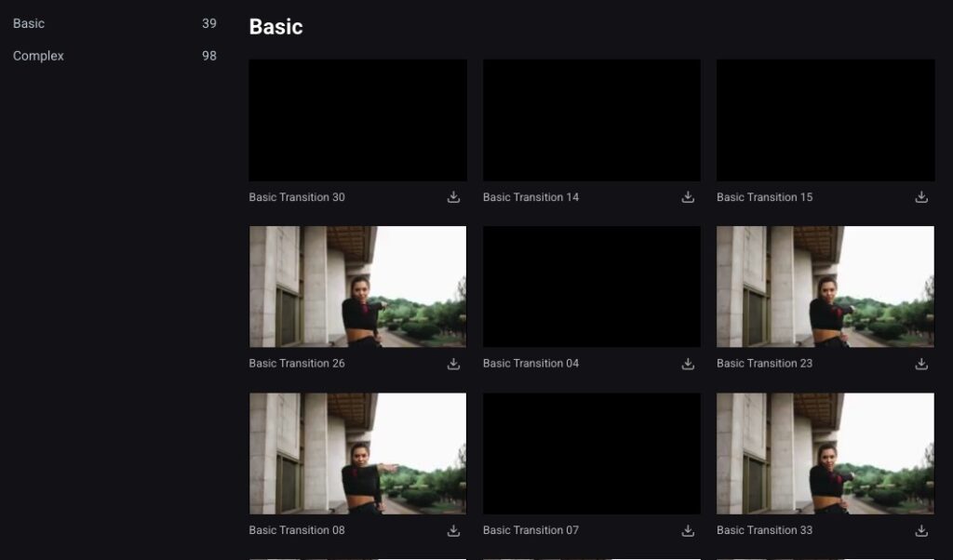The height and width of the screenshot is (560, 953).
Task: Download Basic Transition 14
Action: pos(688,197)
